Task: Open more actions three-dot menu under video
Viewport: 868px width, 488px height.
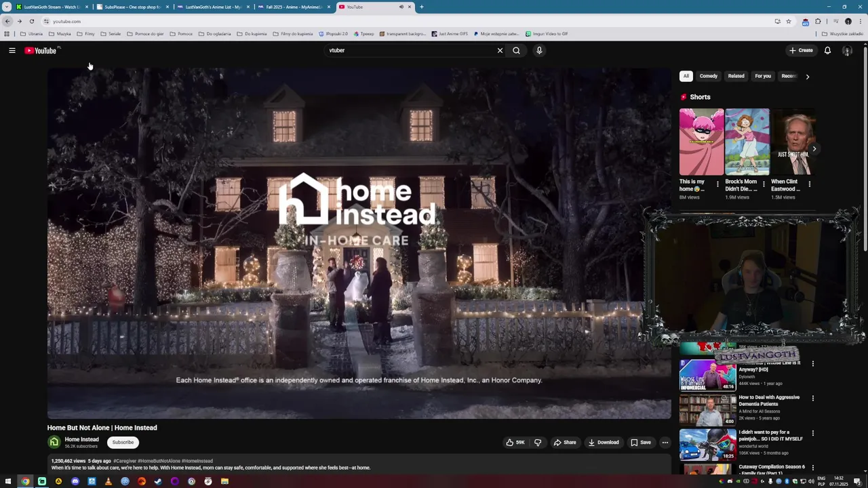Action: [x=665, y=442]
